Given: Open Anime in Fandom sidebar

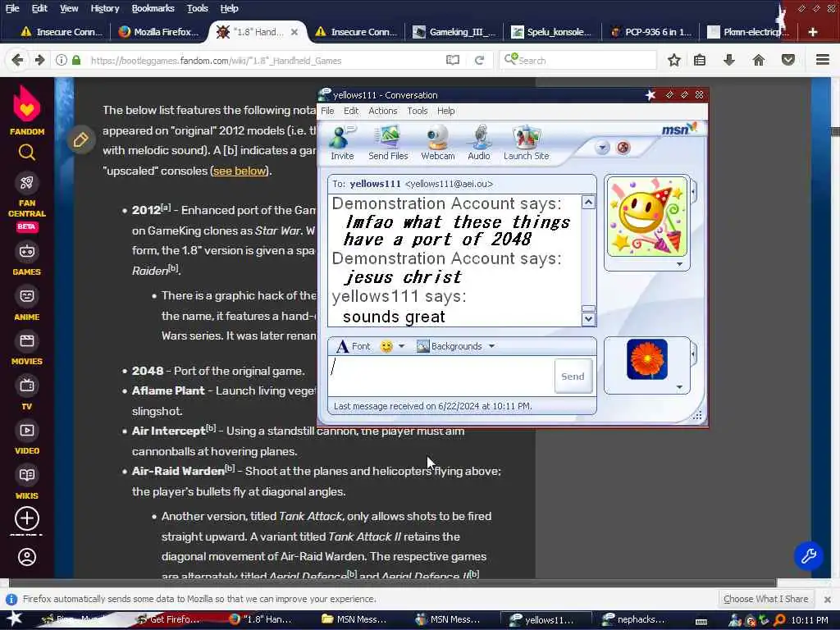Looking at the screenshot, I should pos(27,304).
